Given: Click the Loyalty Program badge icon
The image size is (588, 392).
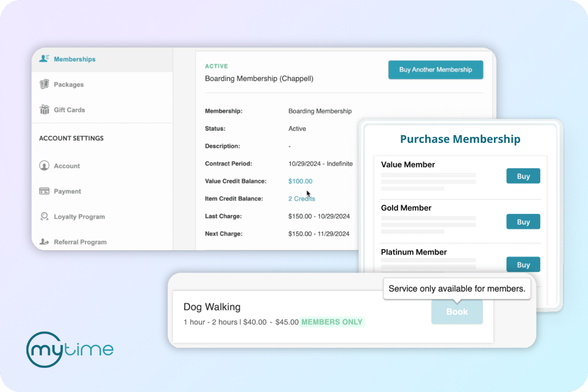Looking at the screenshot, I should tap(44, 216).
